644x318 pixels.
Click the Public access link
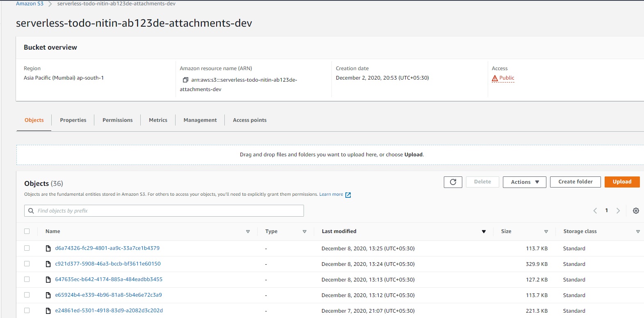coord(507,78)
